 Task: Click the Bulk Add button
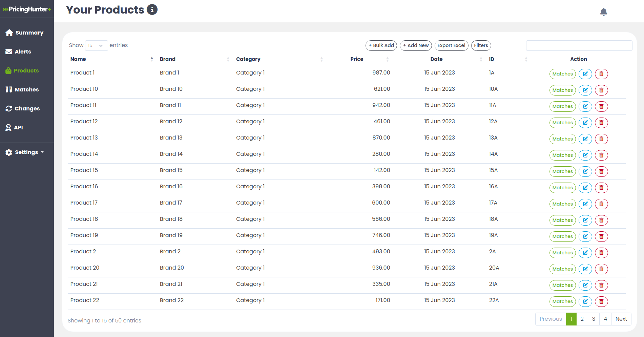coord(381,45)
